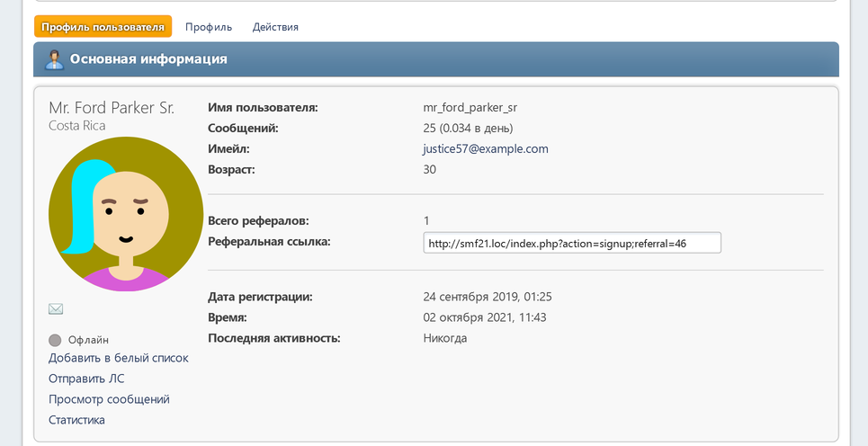Image resolution: width=868 pixels, height=446 pixels.
Task: Send a message via Отправить ЛС
Action: point(86,379)
